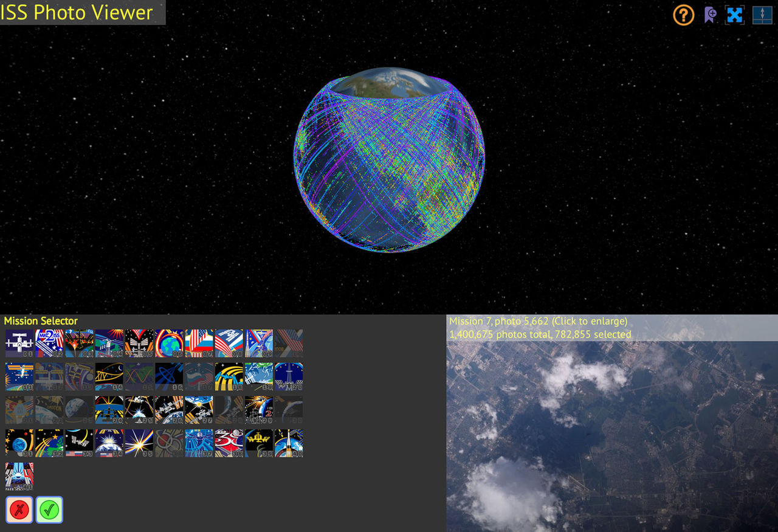This screenshot has width=778, height=532.
Task: Toggle mission 02 patch off
Action: pos(49,344)
